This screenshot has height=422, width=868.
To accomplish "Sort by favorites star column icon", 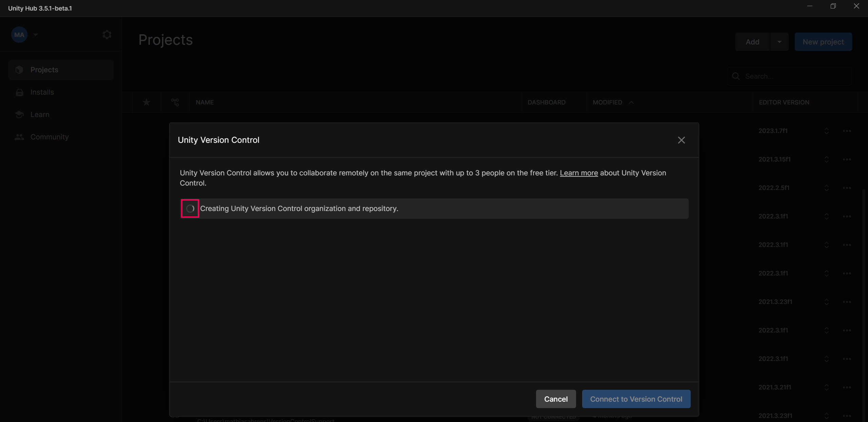I will click(146, 102).
